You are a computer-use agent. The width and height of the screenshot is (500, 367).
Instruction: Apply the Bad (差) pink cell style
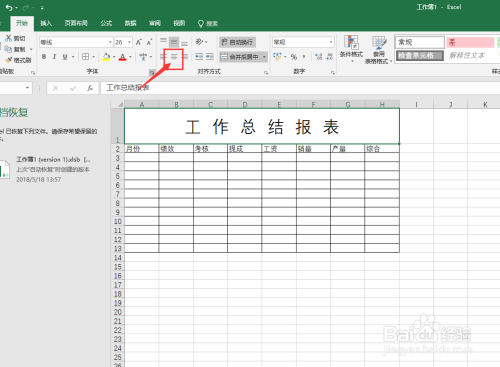pyautogui.click(x=470, y=42)
